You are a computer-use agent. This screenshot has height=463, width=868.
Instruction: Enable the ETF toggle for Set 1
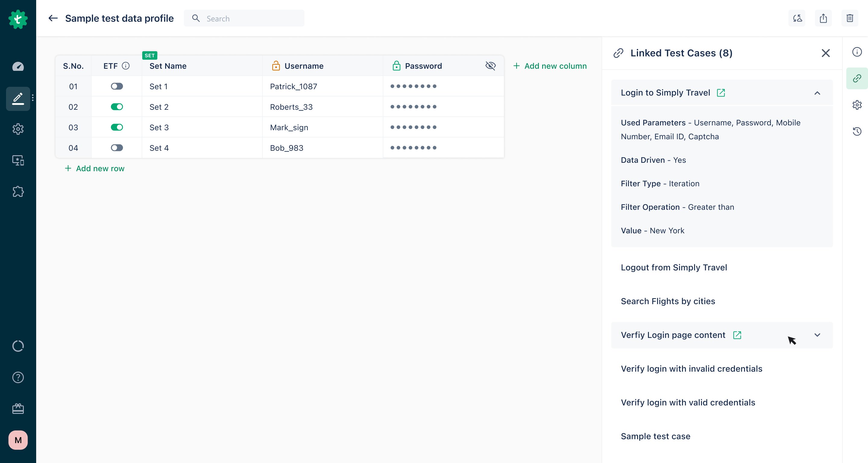117,86
